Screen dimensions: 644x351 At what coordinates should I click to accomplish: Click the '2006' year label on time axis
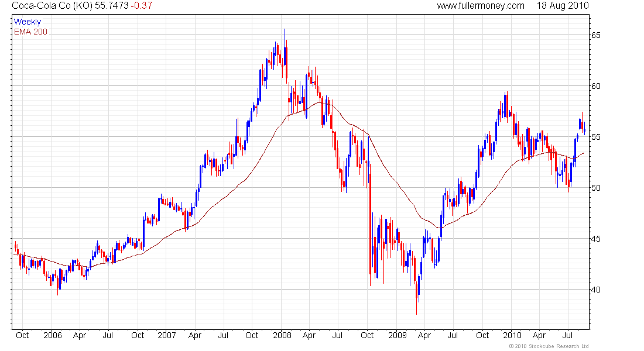click(53, 335)
